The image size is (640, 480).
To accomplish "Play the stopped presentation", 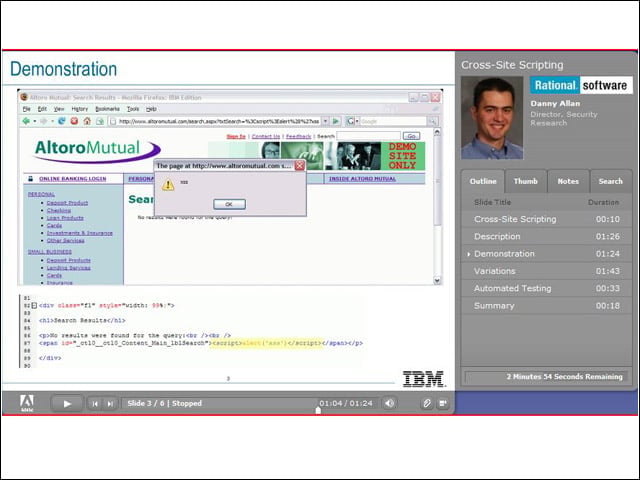I will pos(67,404).
